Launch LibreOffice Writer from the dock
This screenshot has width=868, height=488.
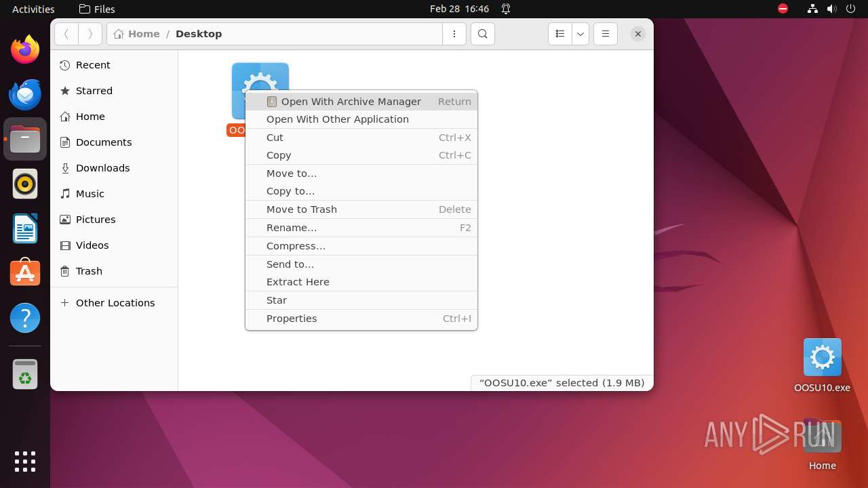(x=25, y=228)
